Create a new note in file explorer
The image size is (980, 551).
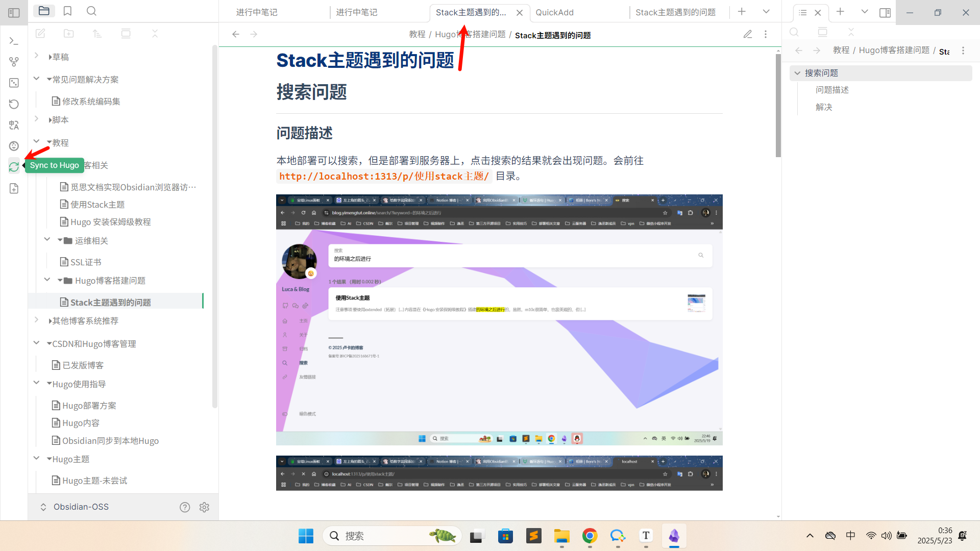[40, 34]
